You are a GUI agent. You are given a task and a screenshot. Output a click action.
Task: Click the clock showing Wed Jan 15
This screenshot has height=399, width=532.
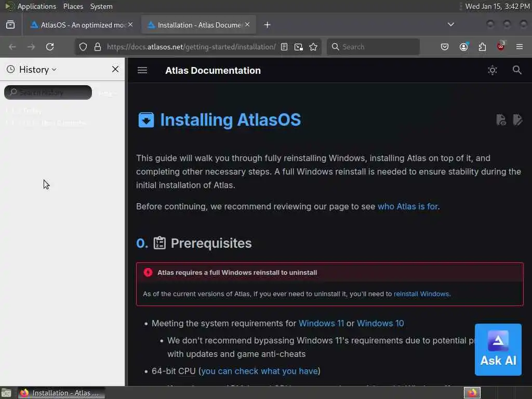[497, 6]
